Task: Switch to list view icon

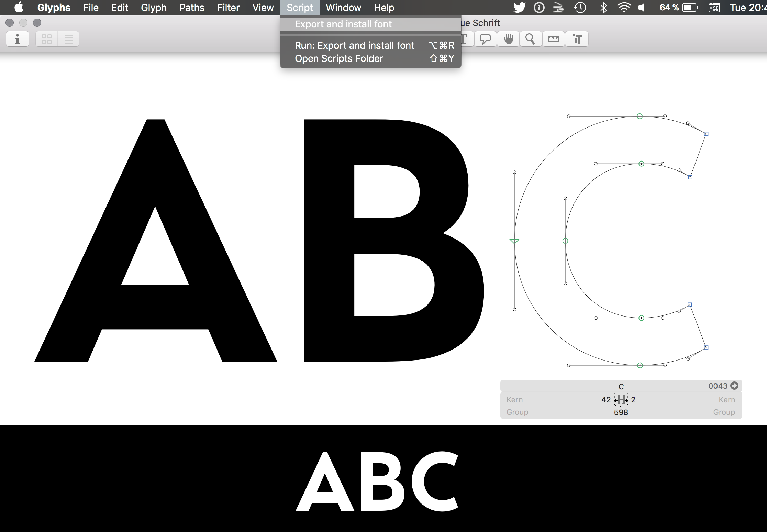Action: pos(69,39)
